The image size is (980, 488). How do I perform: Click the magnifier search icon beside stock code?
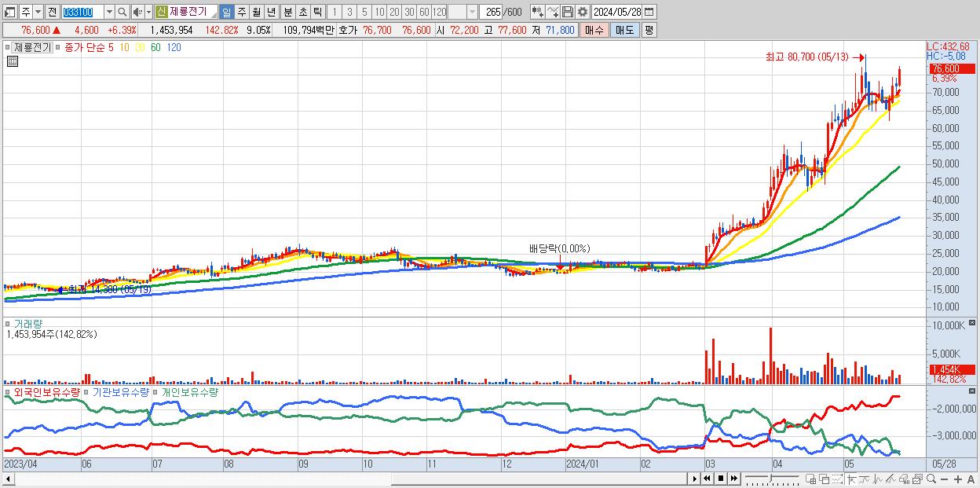coord(122,12)
